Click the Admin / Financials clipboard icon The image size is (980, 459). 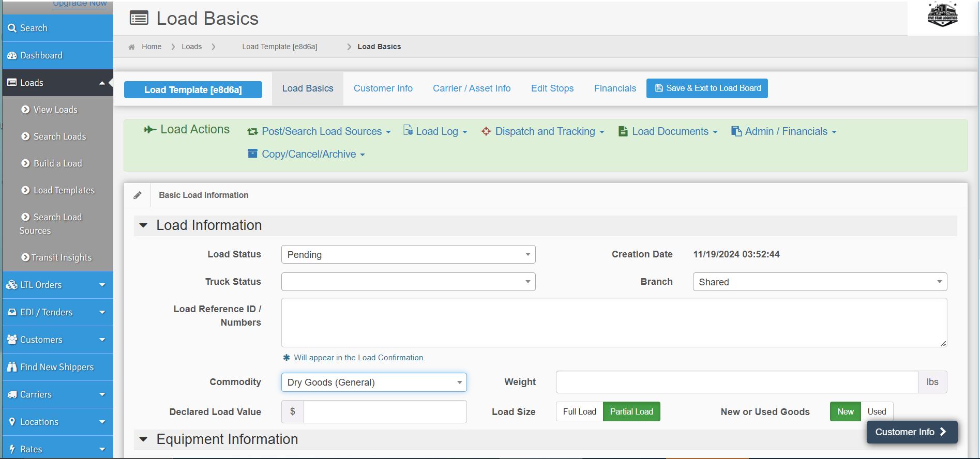click(x=736, y=131)
